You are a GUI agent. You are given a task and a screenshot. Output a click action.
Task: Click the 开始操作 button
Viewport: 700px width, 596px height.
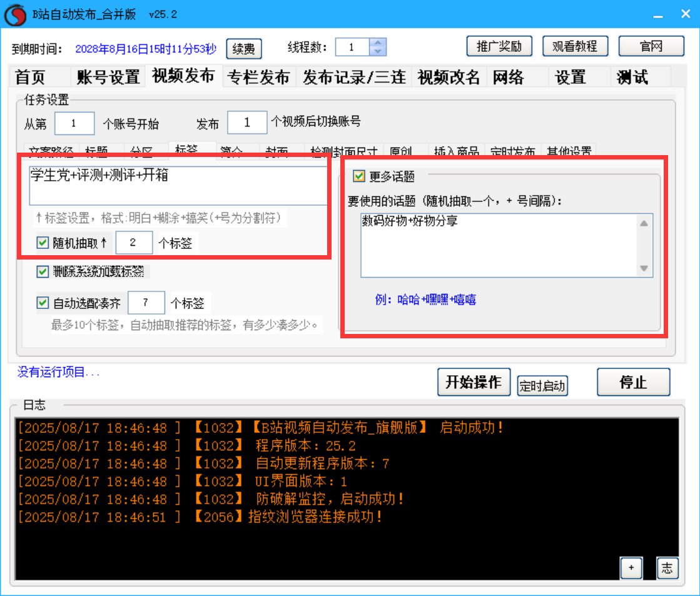click(474, 382)
